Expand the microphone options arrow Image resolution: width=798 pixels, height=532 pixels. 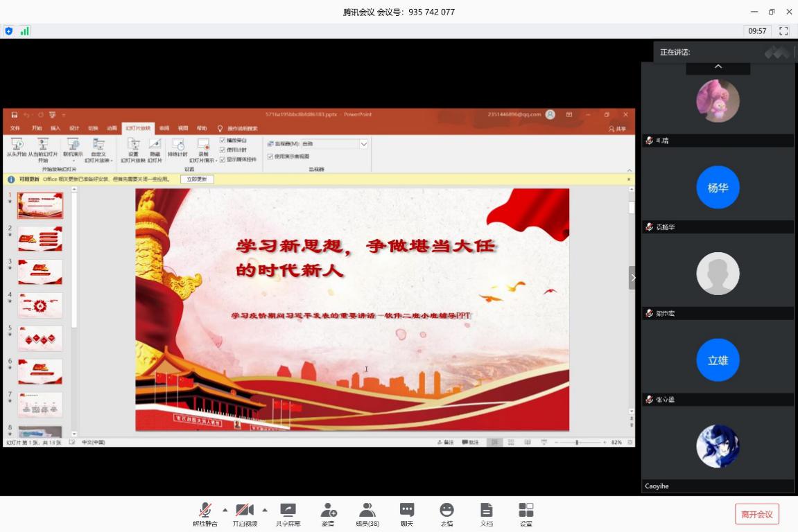pyautogui.click(x=225, y=510)
